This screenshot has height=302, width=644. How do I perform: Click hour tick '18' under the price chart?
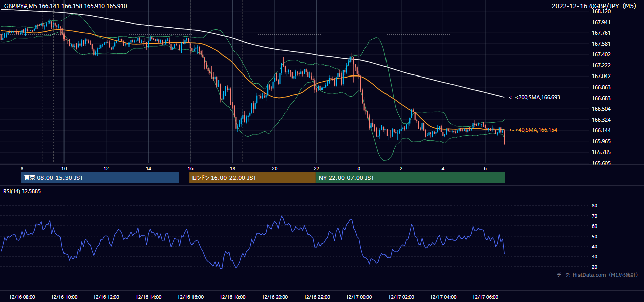(x=232, y=168)
